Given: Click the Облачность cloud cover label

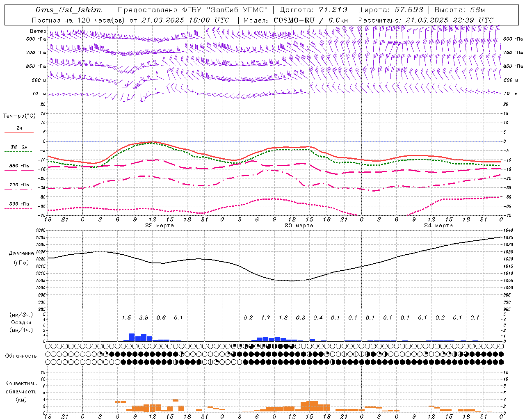Looking at the screenshot, I should click(21, 356).
